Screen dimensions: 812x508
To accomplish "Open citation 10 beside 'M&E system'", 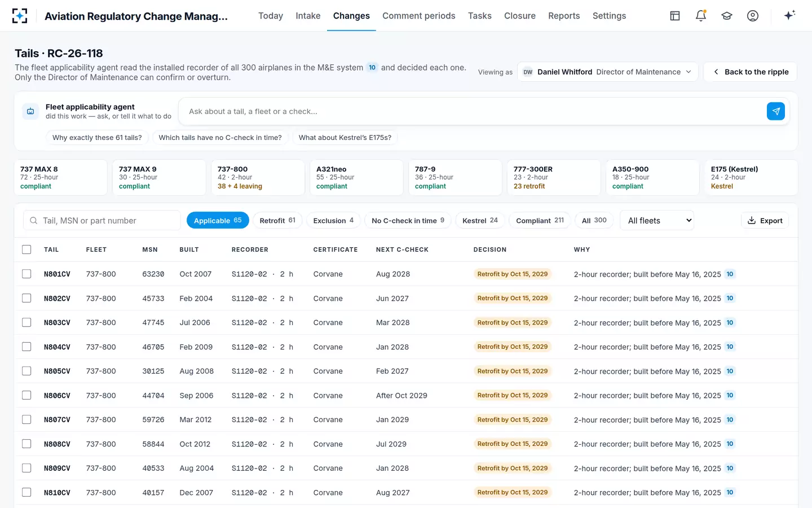I will pos(372,68).
